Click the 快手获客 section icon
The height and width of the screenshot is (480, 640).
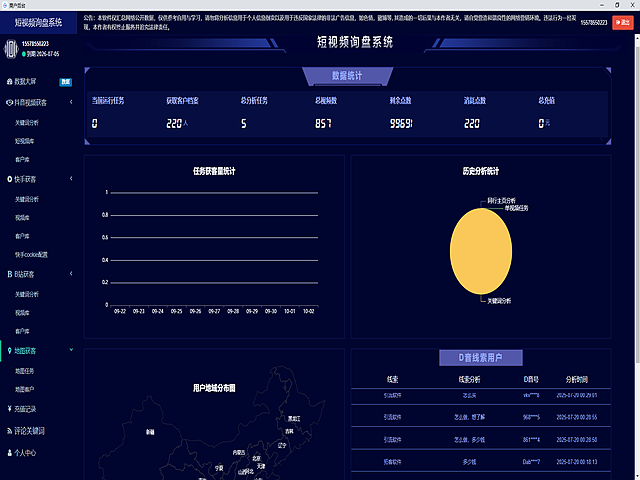pos(9,179)
